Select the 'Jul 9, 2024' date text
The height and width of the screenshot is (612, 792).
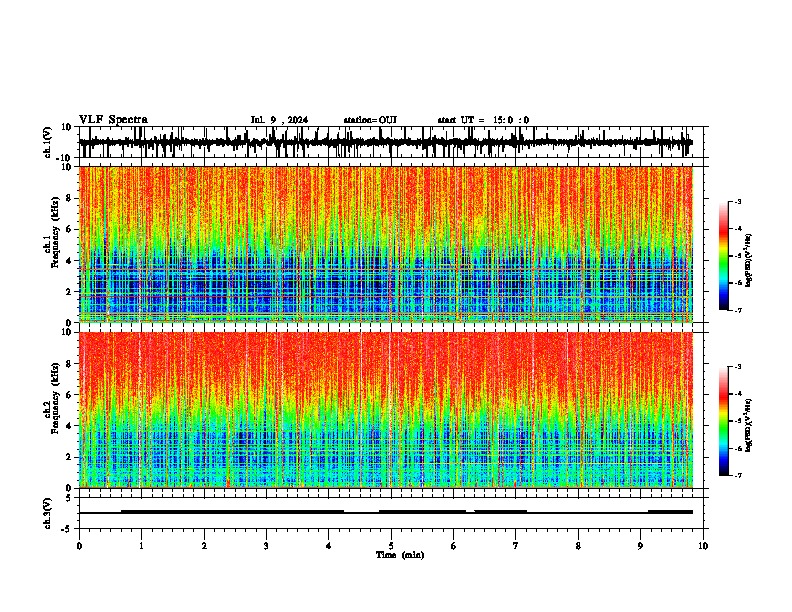coord(279,120)
